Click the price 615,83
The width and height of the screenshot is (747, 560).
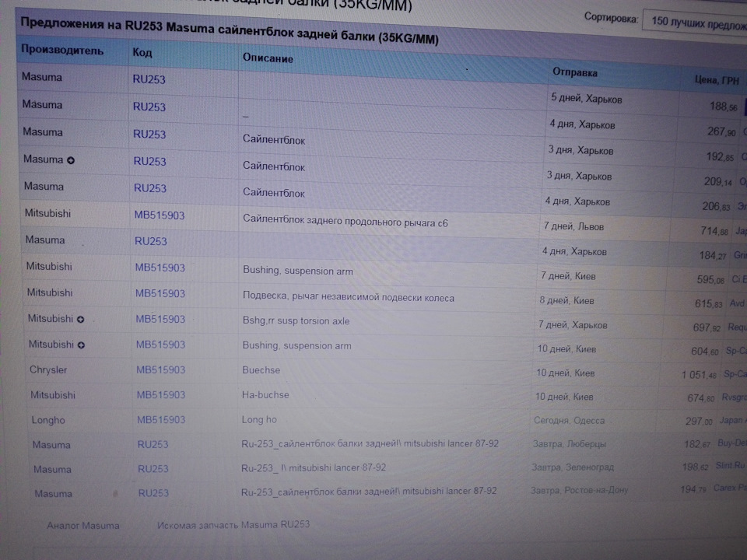click(x=708, y=304)
